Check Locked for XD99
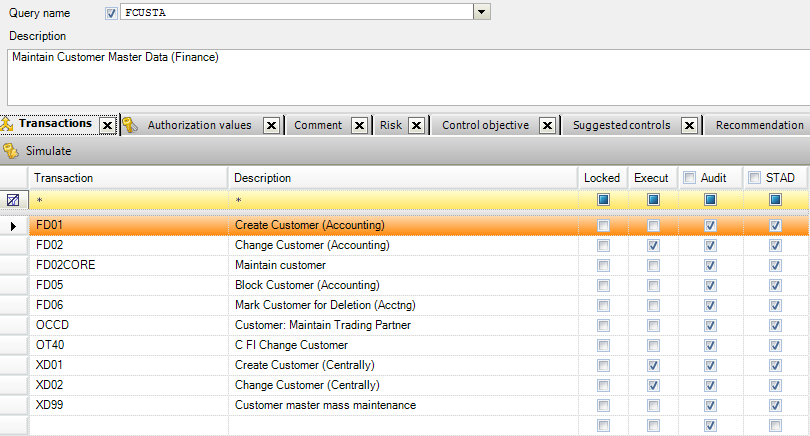 pos(603,406)
